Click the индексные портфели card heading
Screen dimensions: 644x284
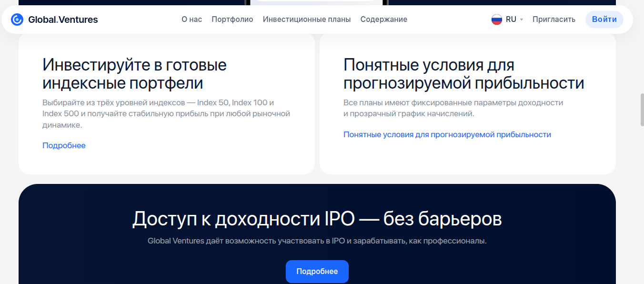(135, 75)
